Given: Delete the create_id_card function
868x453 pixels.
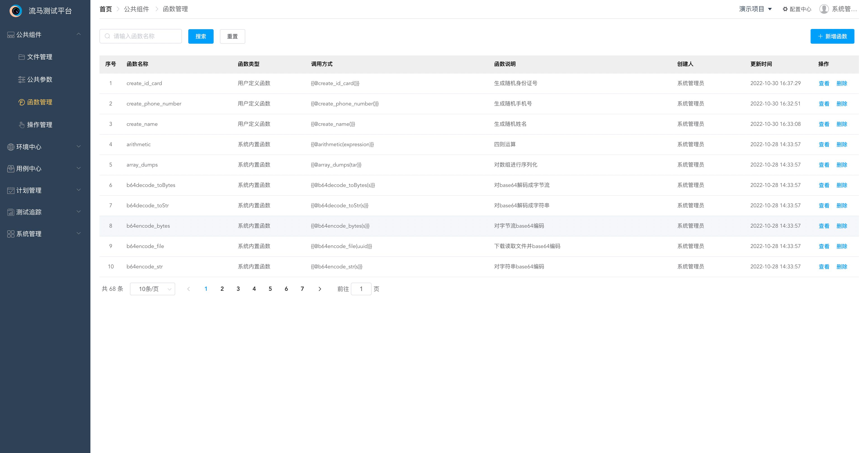Looking at the screenshot, I should coord(842,84).
